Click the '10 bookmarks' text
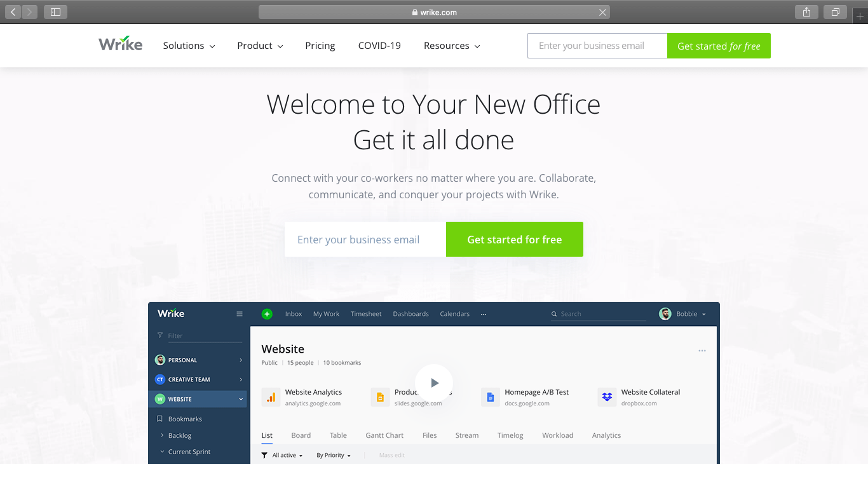The image size is (868, 488). [342, 363]
